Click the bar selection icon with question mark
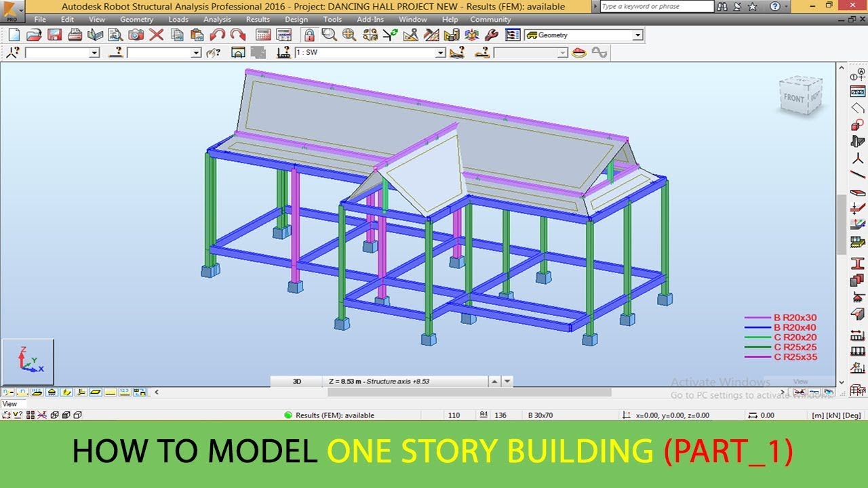The image size is (868, 488). [117, 52]
